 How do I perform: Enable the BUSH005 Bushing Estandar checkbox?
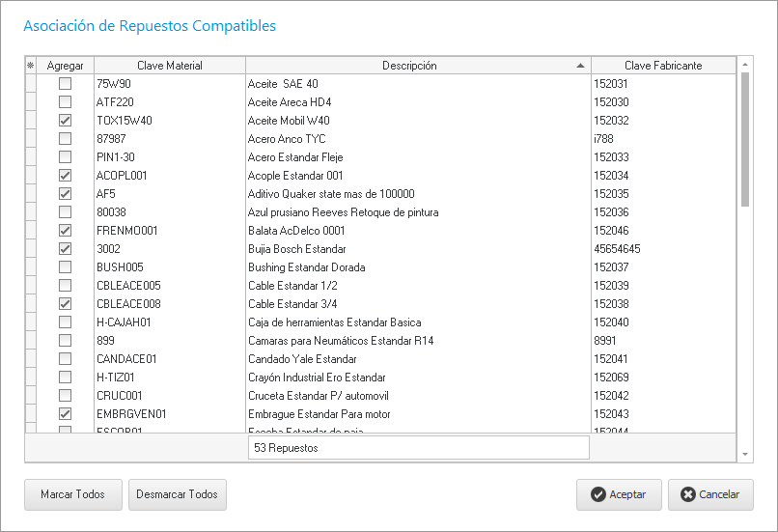click(x=65, y=267)
